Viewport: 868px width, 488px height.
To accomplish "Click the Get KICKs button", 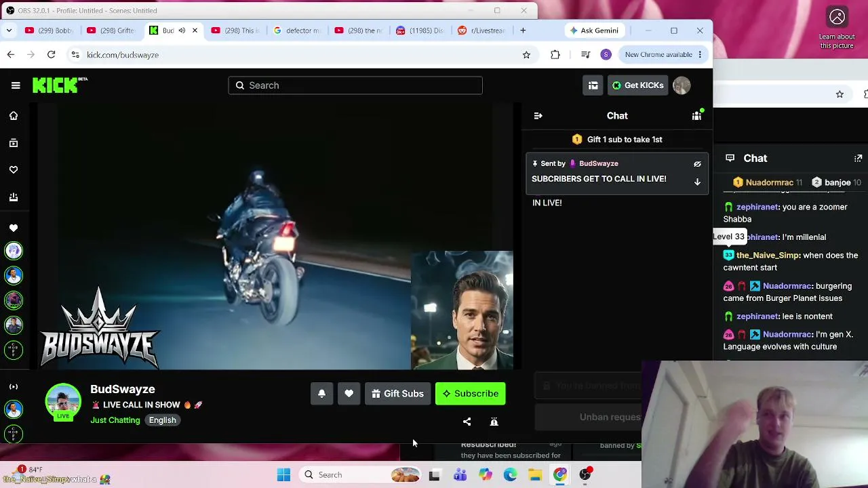I will (x=637, y=85).
